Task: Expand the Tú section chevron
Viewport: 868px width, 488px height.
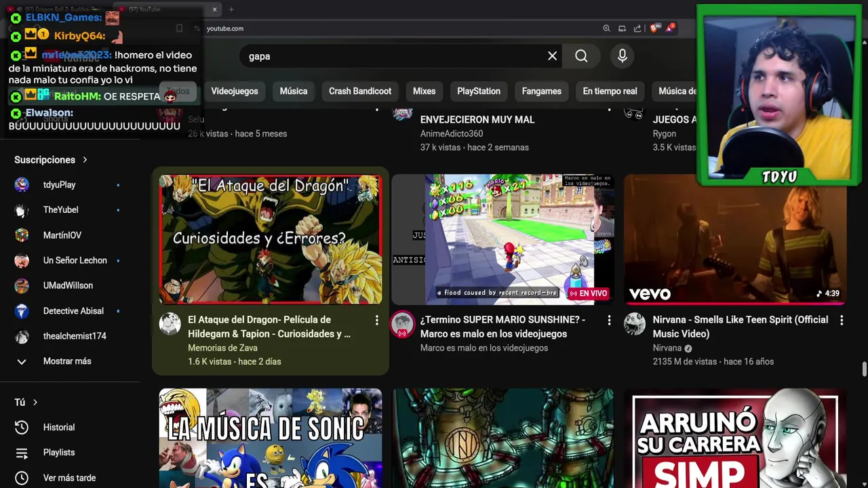Action: 35,403
